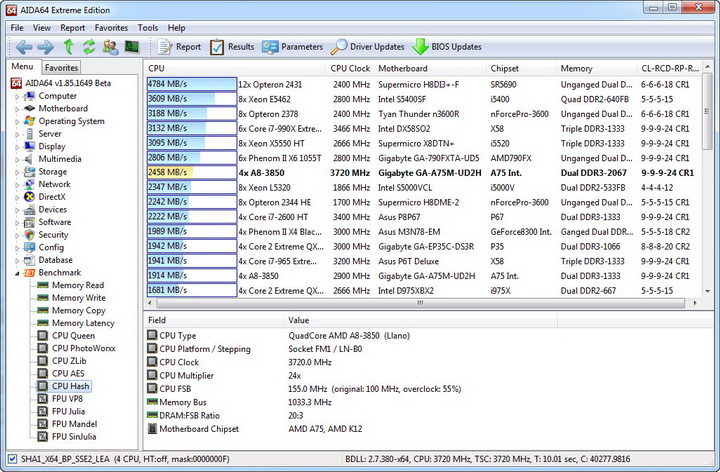
Task: Sort by the CPU Clock column header
Action: (350, 68)
